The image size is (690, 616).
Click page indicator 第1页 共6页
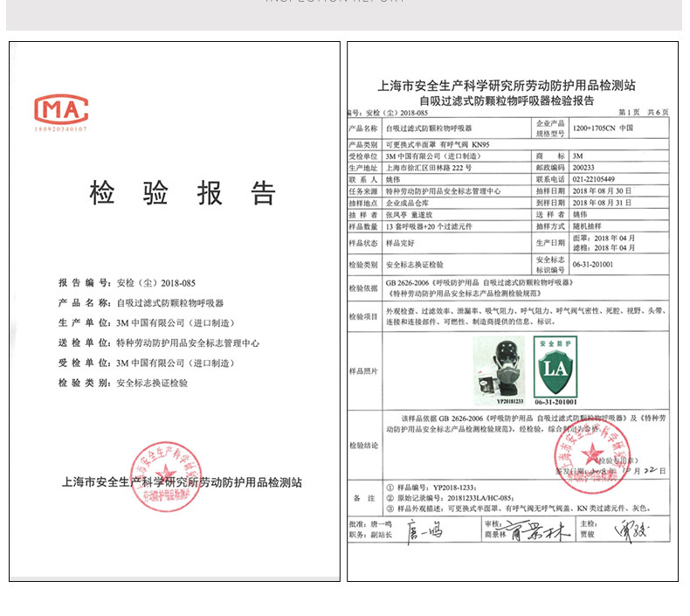pos(644,113)
